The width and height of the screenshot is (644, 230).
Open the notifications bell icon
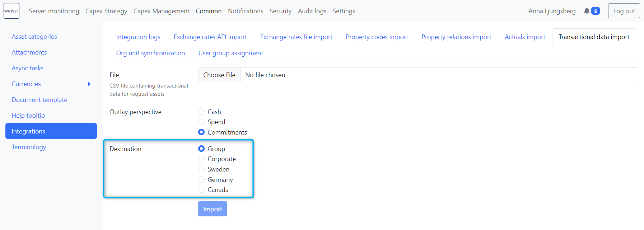(587, 11)
